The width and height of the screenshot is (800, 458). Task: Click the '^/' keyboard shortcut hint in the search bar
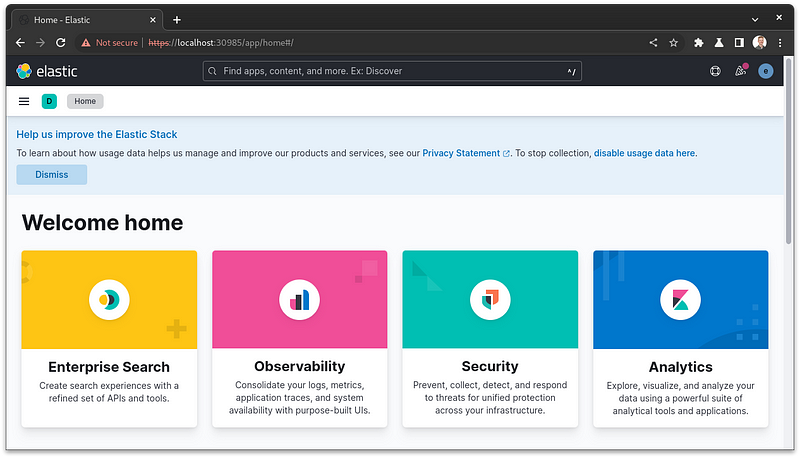571,71
